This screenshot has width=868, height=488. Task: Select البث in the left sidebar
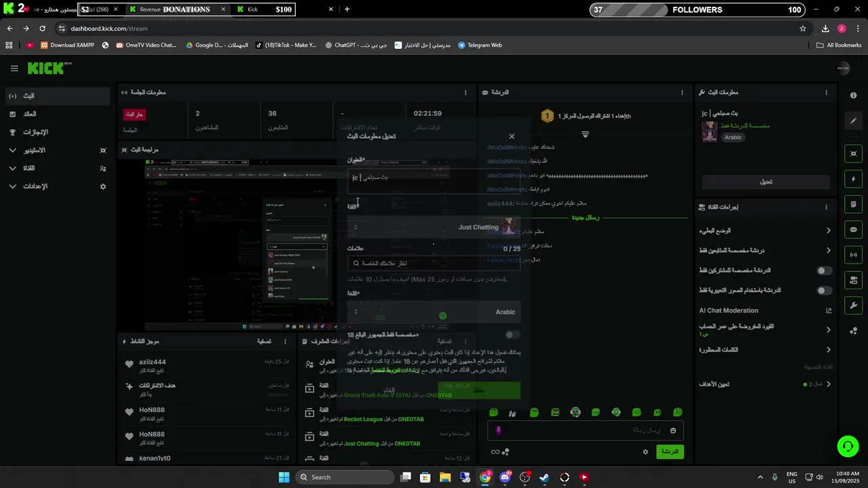[x=58, y=96]
